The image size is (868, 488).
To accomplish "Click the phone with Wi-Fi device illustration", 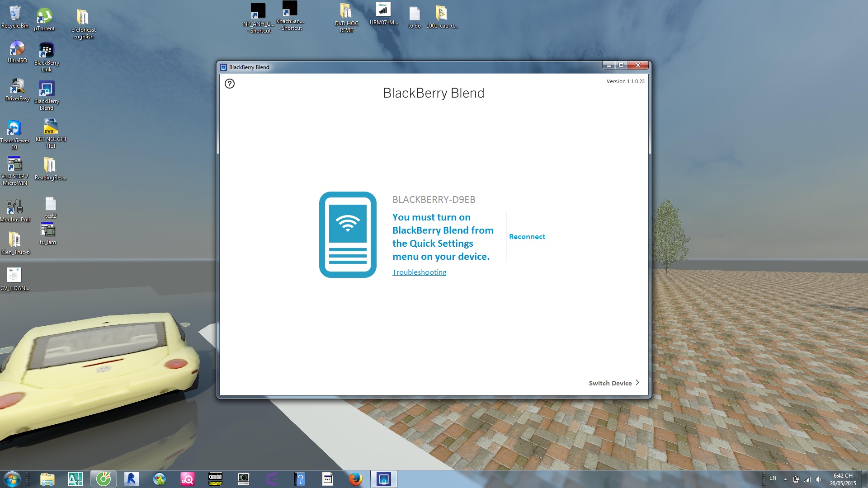I will [348, 235].
